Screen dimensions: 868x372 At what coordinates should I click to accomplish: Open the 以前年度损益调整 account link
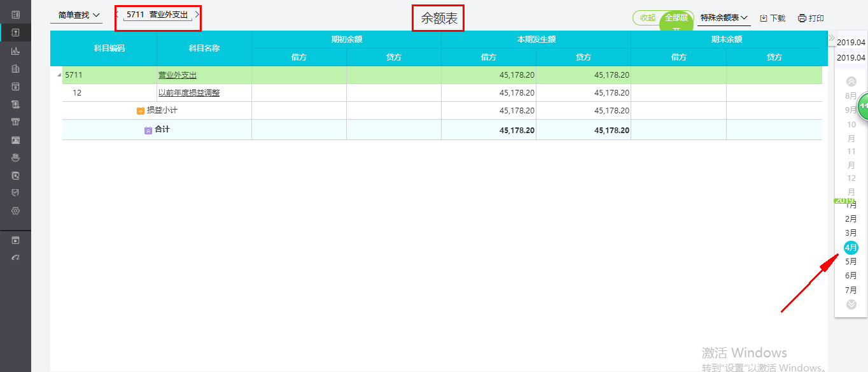pos(189,93)
